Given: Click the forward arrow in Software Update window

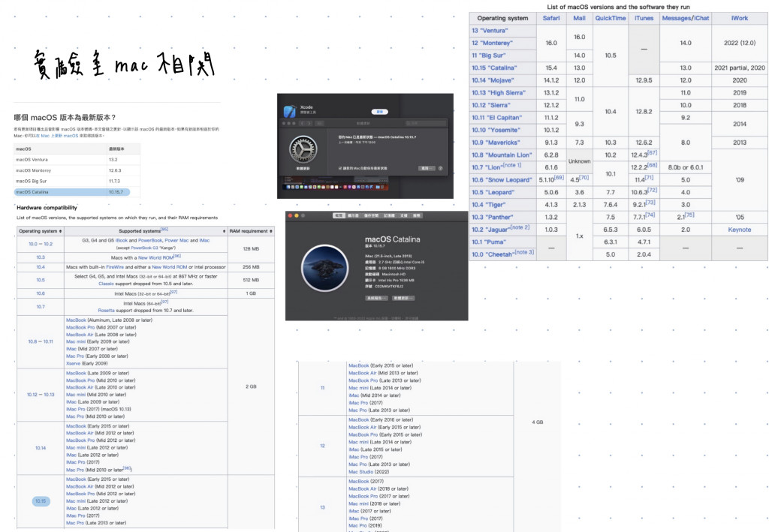Looking at the screenshot, I should [x=309, y=124].
